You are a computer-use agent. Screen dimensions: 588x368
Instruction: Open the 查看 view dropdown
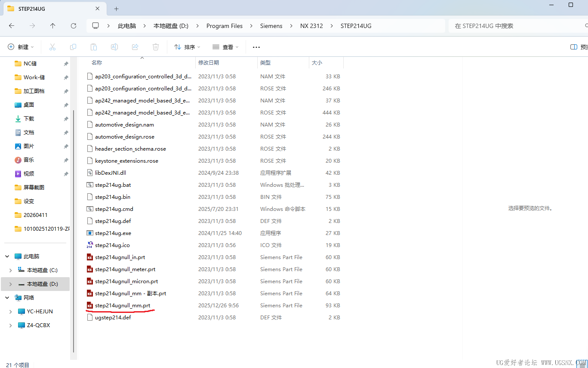[x=225, y=47]
